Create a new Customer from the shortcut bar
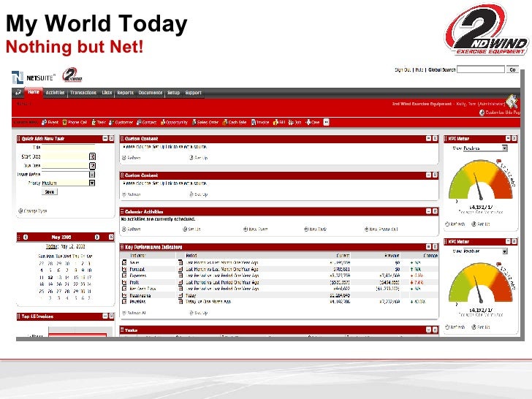The height and width of the screenshot is (399, 532). click(121, 122)
